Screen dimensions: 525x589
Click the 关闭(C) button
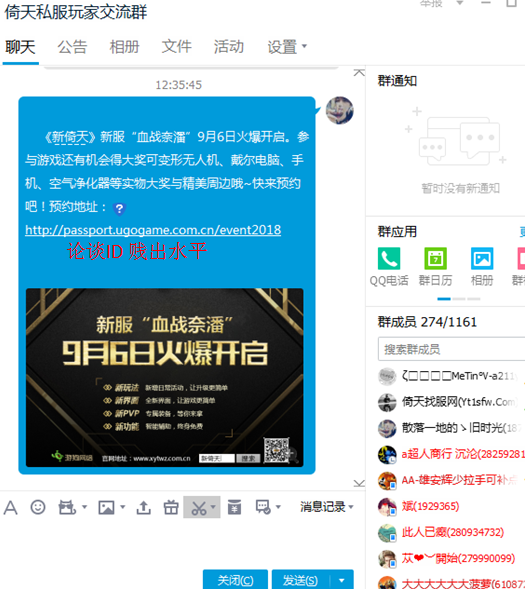(x=235, y=580)
